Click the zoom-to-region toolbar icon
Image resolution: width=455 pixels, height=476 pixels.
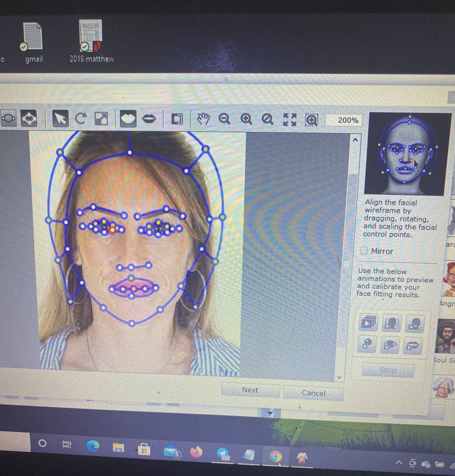click(312, 120)
